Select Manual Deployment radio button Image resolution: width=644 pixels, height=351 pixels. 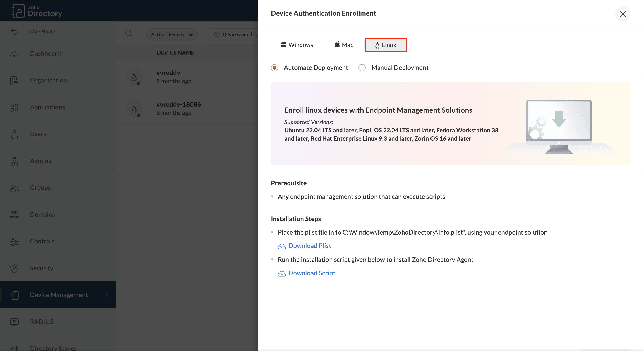[x=362, y=68]
